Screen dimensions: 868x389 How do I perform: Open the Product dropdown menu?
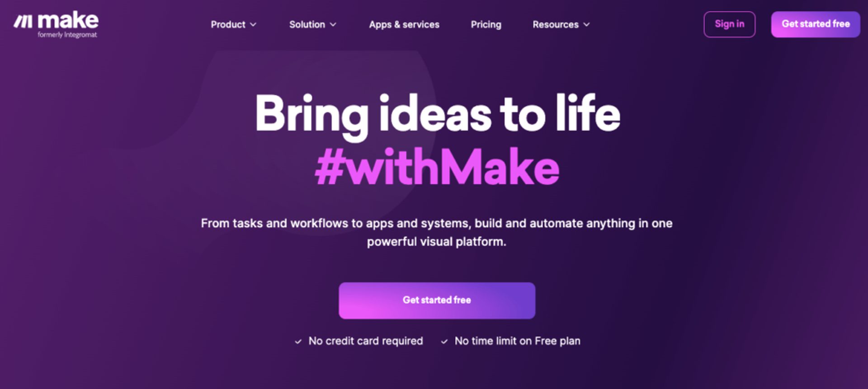[233, 24]
